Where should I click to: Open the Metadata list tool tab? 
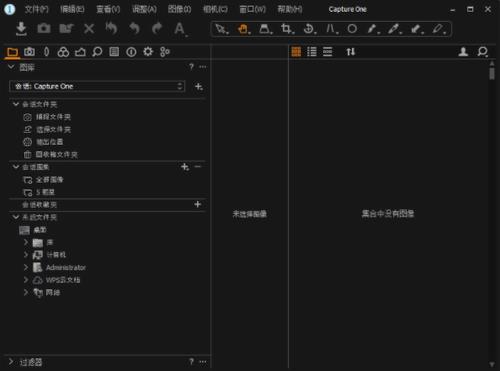point(114,52)
